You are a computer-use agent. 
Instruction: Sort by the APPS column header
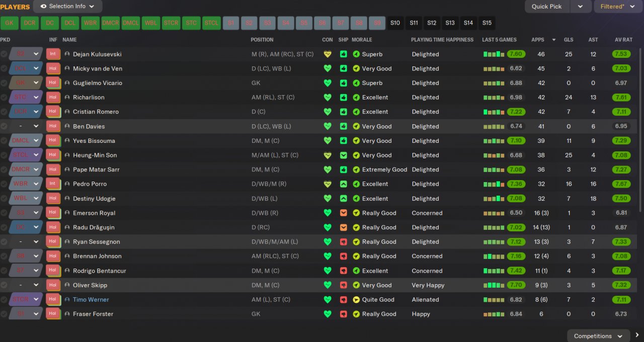point(538,40)
